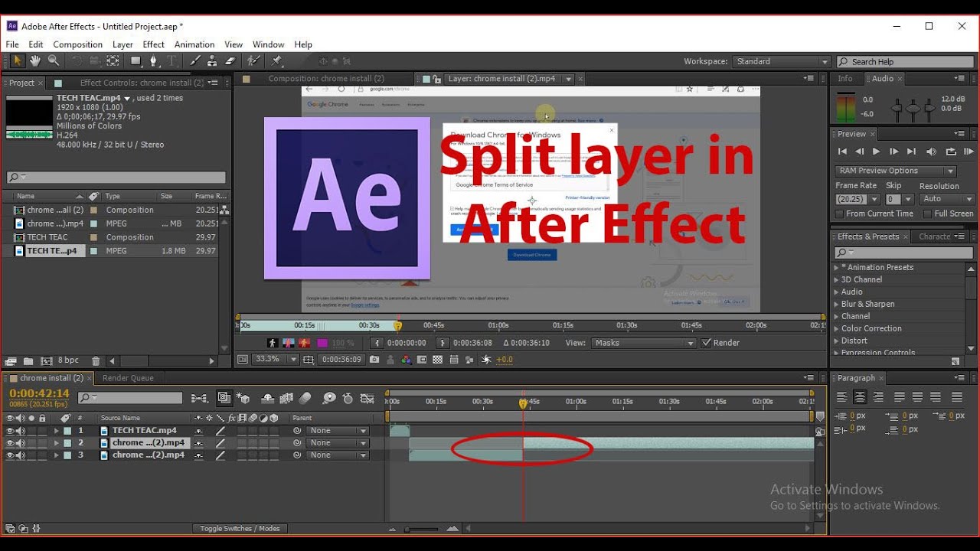Delete selected project item with trash icon
The width and height of the screenshot is (980, 551).
96,360
